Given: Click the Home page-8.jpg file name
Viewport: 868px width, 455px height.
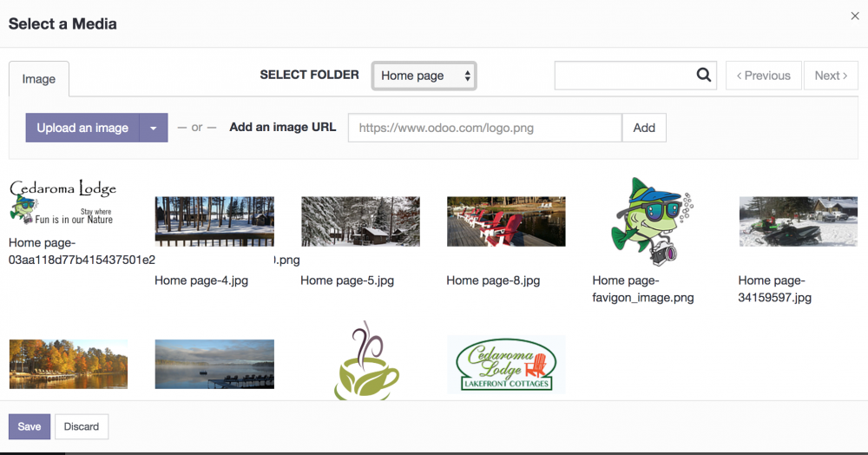Looking at the screenshot, I should pyautogui.click(x=493, y=280).
